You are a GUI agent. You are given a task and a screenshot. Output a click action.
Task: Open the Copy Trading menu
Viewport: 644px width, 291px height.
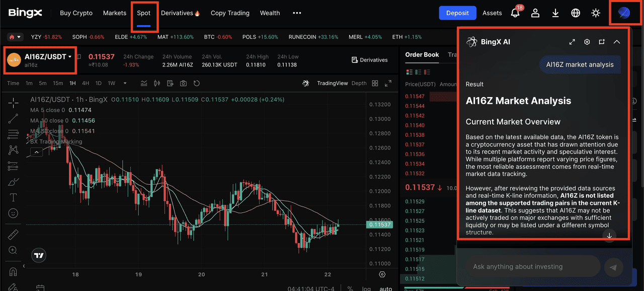pyautogui.click(x=230, y=13)
